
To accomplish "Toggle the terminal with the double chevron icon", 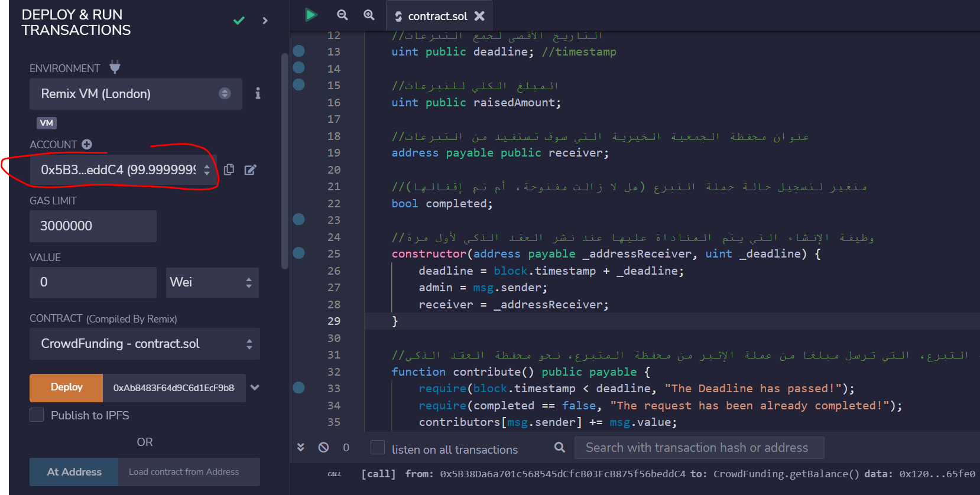I will point(301,447).
